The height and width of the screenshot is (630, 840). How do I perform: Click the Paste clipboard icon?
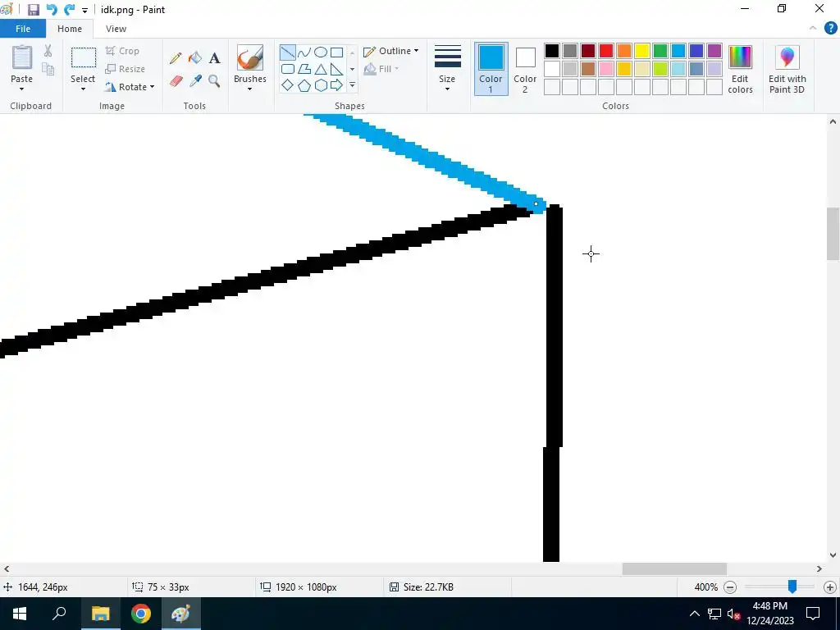pos(22,57)
